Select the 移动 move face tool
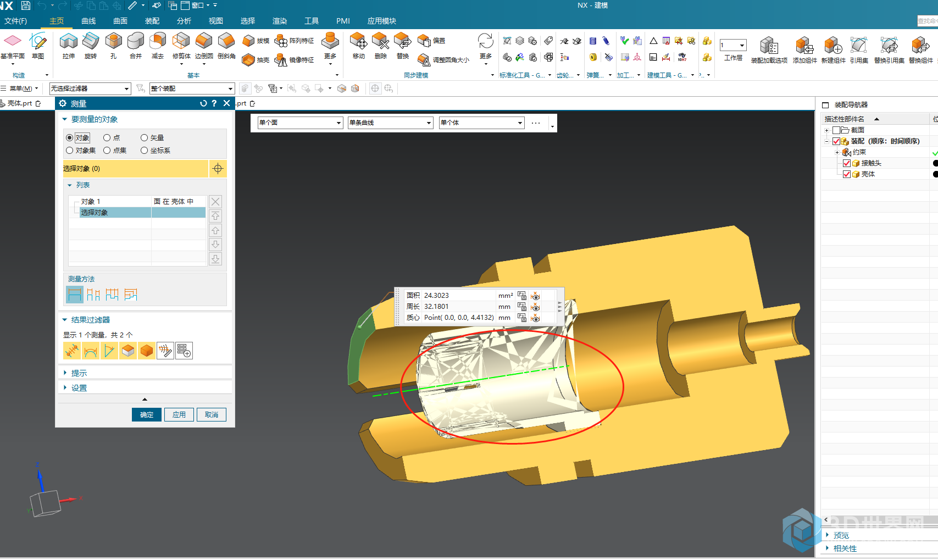The height and width of the screenshot is (560, 938). [x=358, y=46]
